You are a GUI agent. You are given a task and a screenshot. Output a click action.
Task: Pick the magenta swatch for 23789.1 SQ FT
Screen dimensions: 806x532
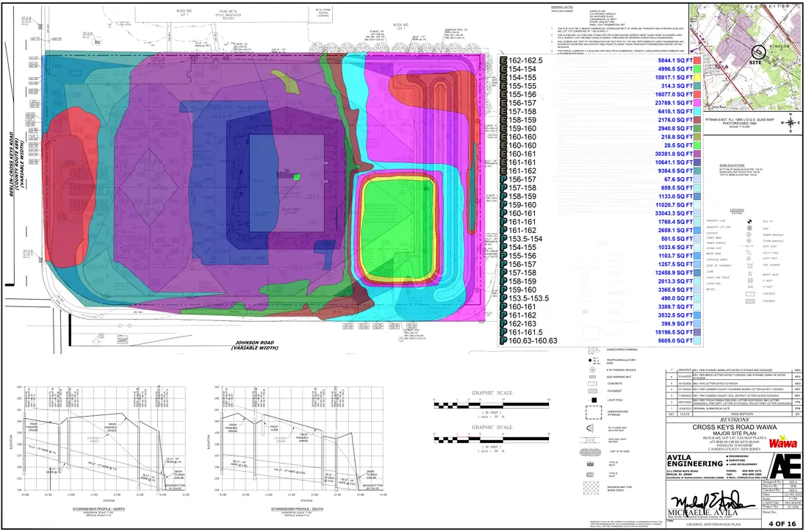coord(697,103)
